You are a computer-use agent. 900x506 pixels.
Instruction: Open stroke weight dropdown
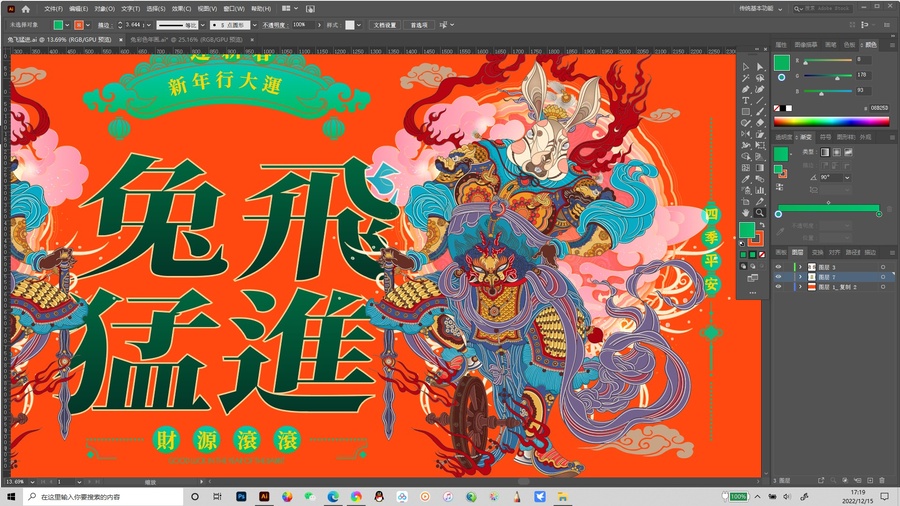149,25
